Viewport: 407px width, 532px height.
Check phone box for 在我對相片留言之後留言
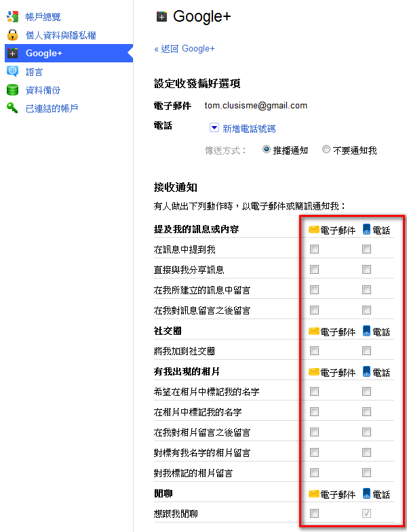(366, 432)
